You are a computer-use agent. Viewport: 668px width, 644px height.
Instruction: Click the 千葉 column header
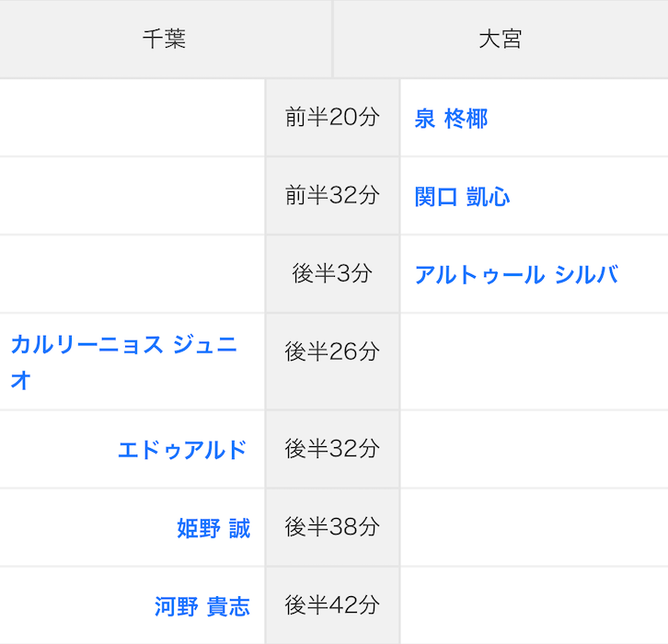(165, 40)
